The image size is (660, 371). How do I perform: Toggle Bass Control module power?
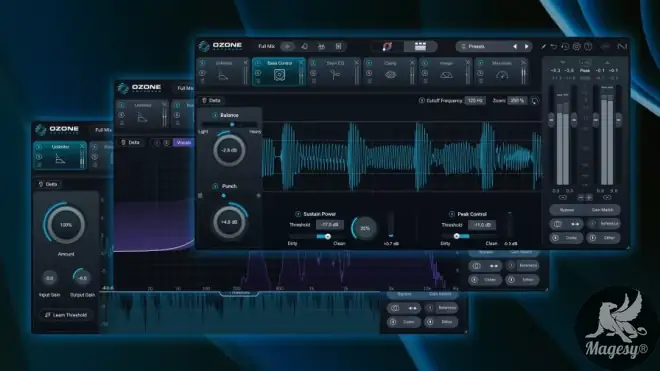coord(258,63)
